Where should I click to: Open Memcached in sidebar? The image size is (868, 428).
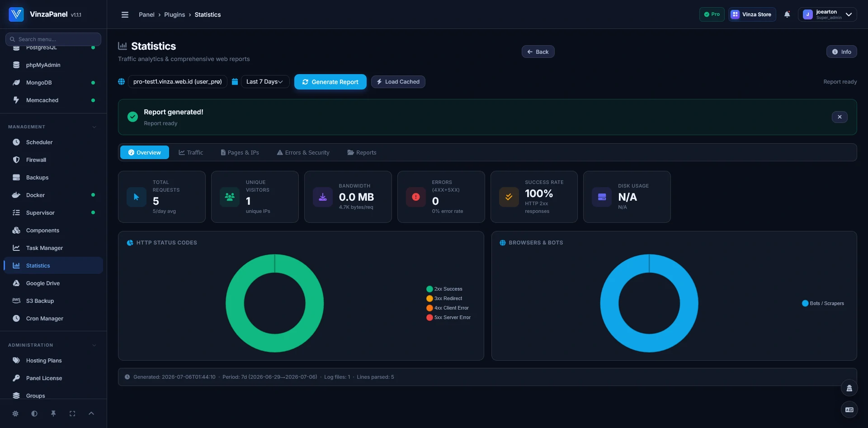pos(53,100)
